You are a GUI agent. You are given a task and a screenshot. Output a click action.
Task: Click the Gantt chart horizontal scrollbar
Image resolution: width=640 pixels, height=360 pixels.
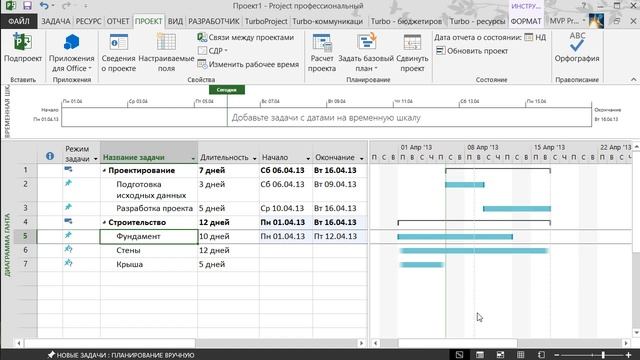[458, 343]
